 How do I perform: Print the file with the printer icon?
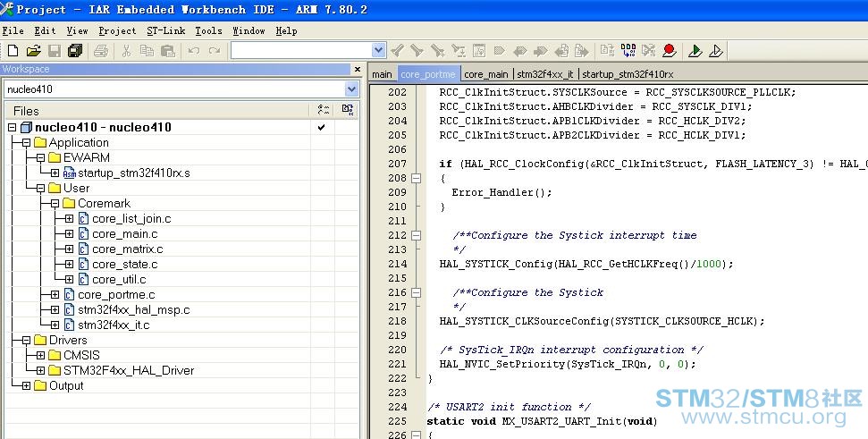tap(101, 51)
